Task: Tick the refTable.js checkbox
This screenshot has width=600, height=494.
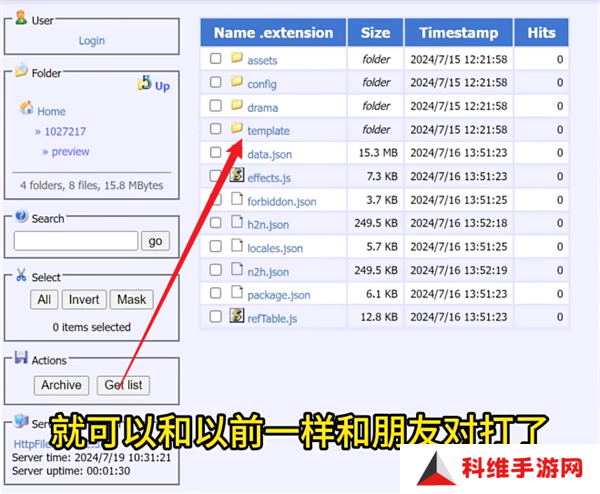Action: pyautogui.click(x=215, y=316)
